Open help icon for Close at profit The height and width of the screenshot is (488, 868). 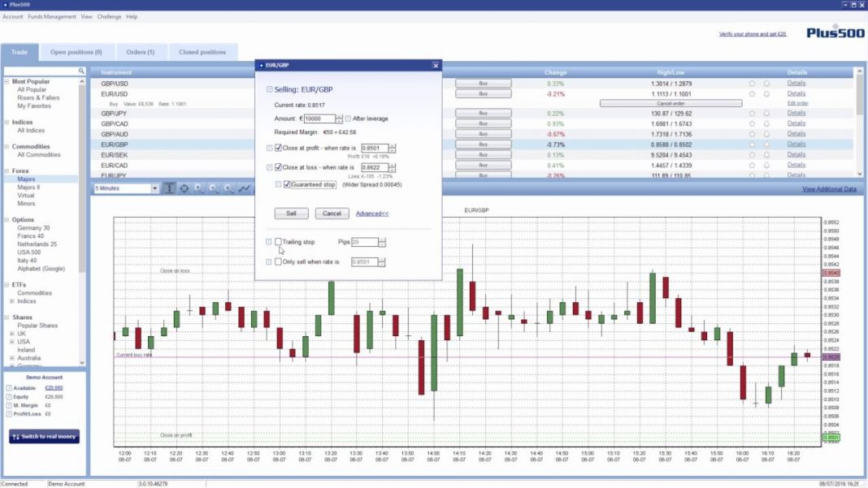(x=270, y=148)
